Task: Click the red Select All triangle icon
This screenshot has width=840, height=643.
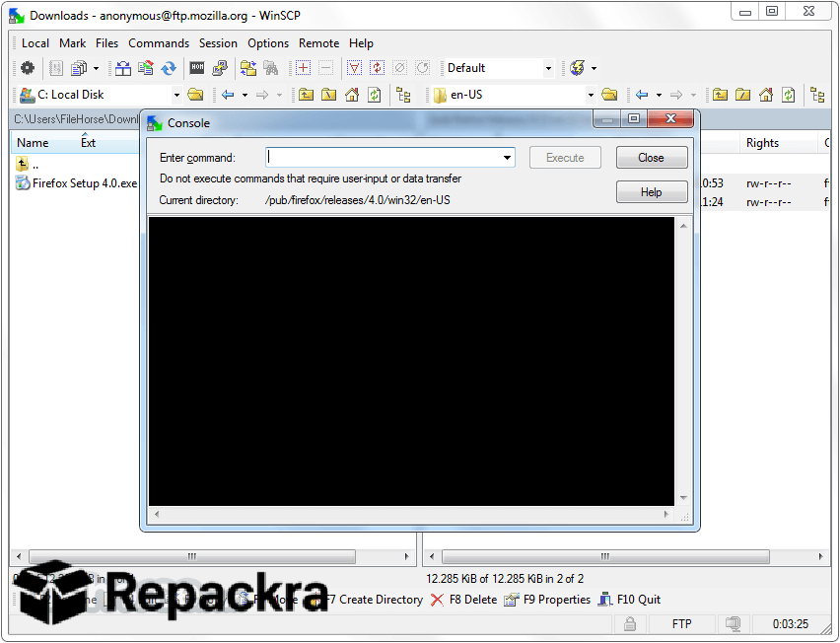Action: (354, 68)
